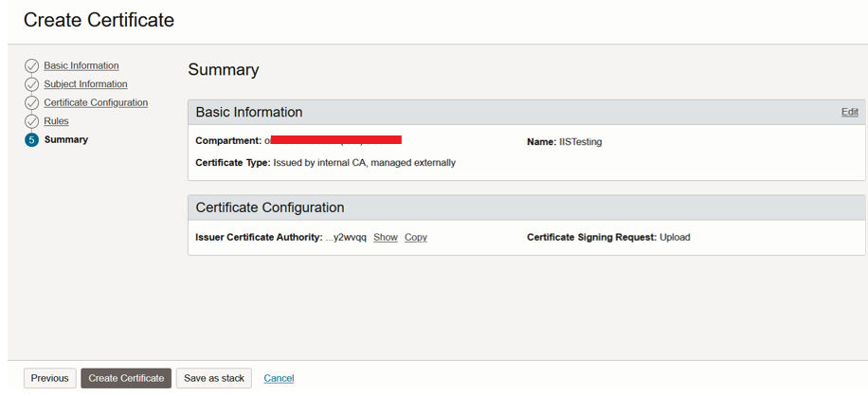Click the Basic Information panel header
Image resolution: width=868 pixels, height=396 pixels.
[x=249, y=112]
